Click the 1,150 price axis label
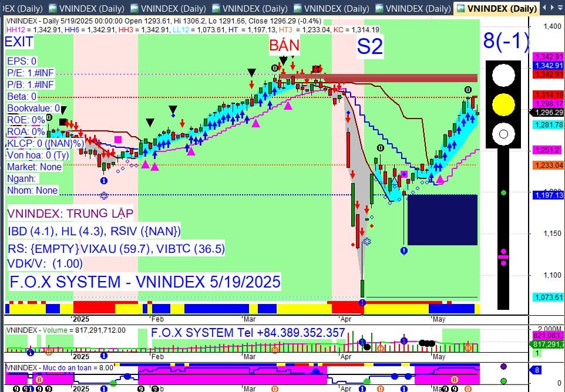Viewport: 565px width, 392px height. pos(553,234)
